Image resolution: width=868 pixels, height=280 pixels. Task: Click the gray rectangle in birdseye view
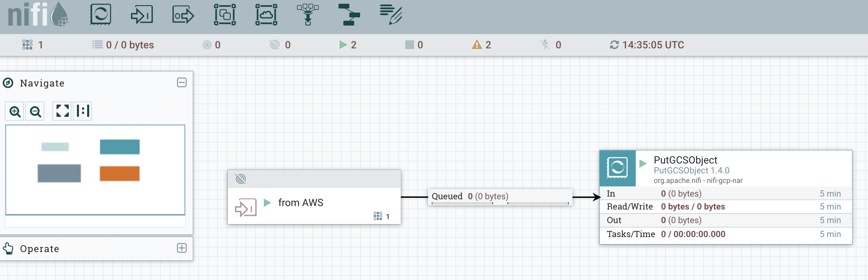[59, 173]
